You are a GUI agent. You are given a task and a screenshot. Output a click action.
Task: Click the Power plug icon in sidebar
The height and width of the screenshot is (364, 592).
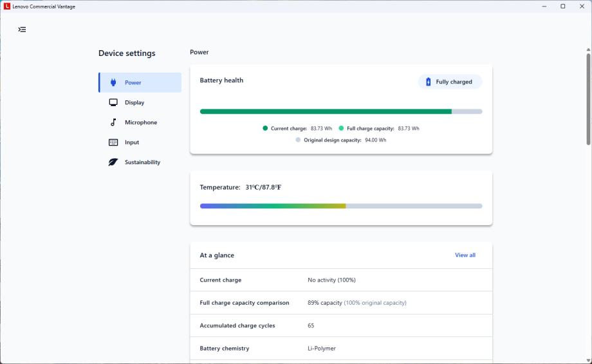[113, 82]
